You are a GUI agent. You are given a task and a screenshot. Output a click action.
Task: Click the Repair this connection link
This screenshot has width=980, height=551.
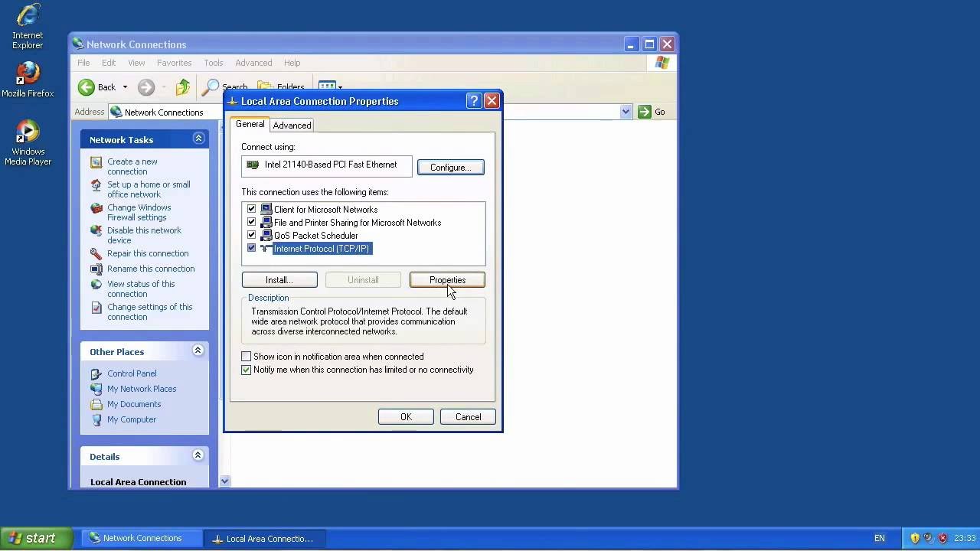(x=148, y=253)
